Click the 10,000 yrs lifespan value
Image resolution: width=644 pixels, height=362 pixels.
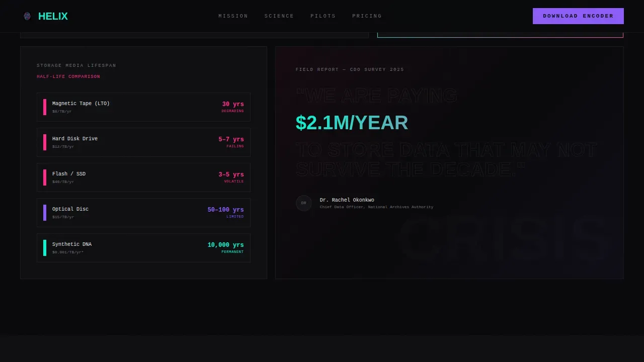click(226, 245)
